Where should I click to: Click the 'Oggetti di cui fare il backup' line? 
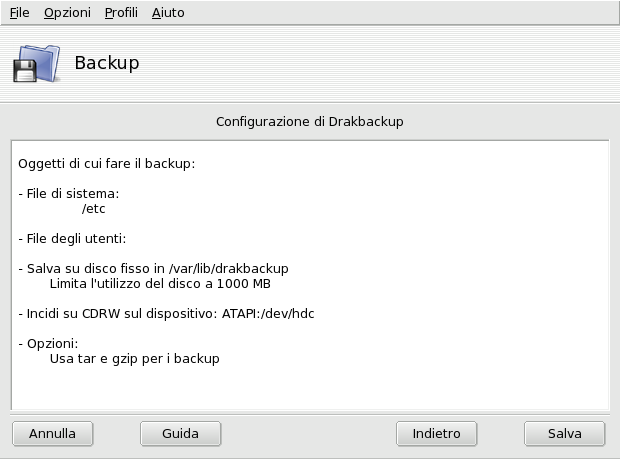coord(106,162)
